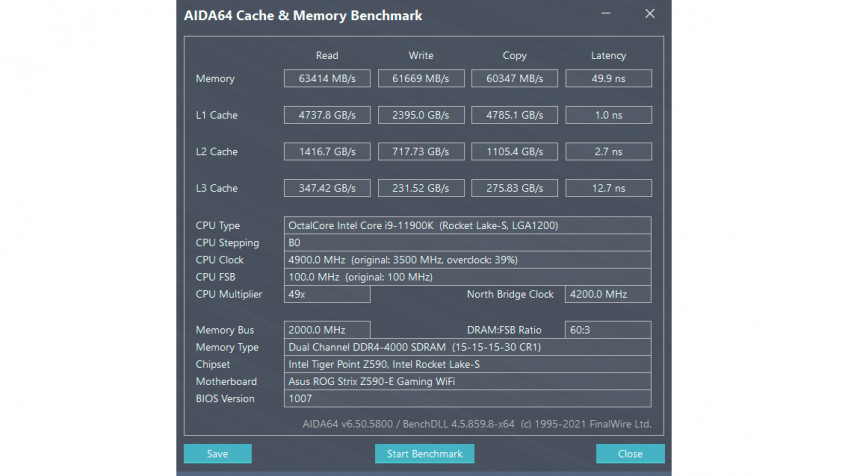Click the CPU Multiplier field showing 49x
The width and height of the screenshot is (848, 476).
click(x=327, y=294)
